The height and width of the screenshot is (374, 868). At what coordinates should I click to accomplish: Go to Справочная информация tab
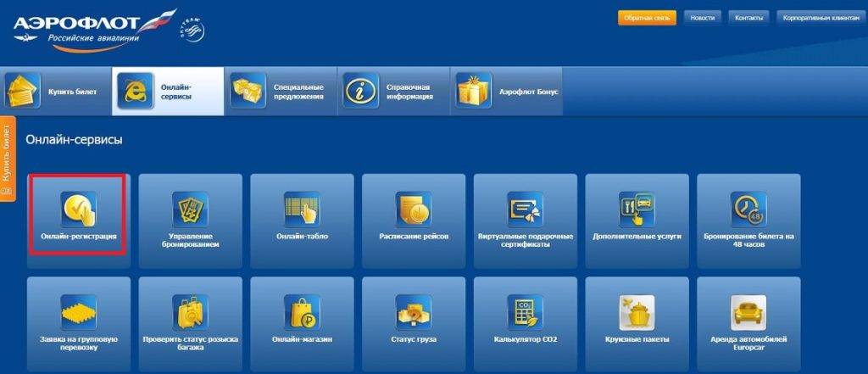393,92
